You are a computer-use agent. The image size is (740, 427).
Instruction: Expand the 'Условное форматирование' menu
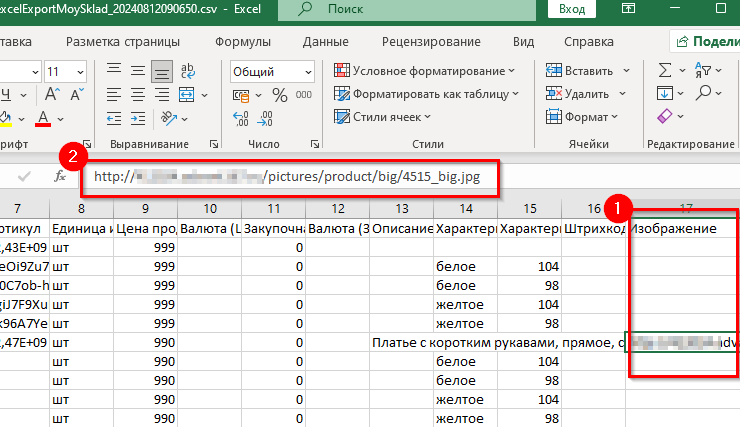tap(425, 71)
